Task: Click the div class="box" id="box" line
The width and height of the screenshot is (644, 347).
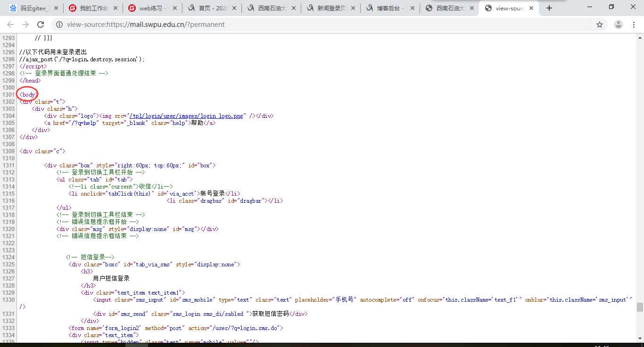Action: click(x=130, y=165)
